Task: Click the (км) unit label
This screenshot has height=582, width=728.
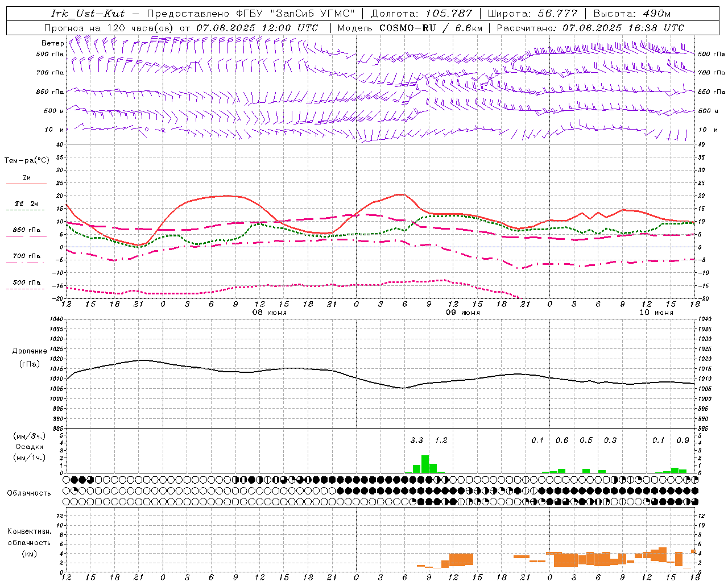Action: [29, 554]
